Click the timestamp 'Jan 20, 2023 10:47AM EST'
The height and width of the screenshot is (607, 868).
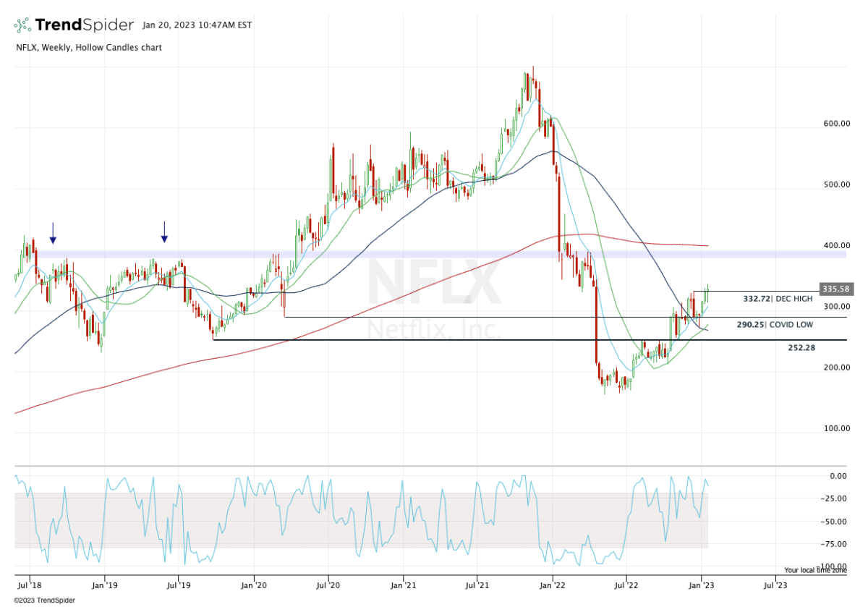[x=197, y=25]
